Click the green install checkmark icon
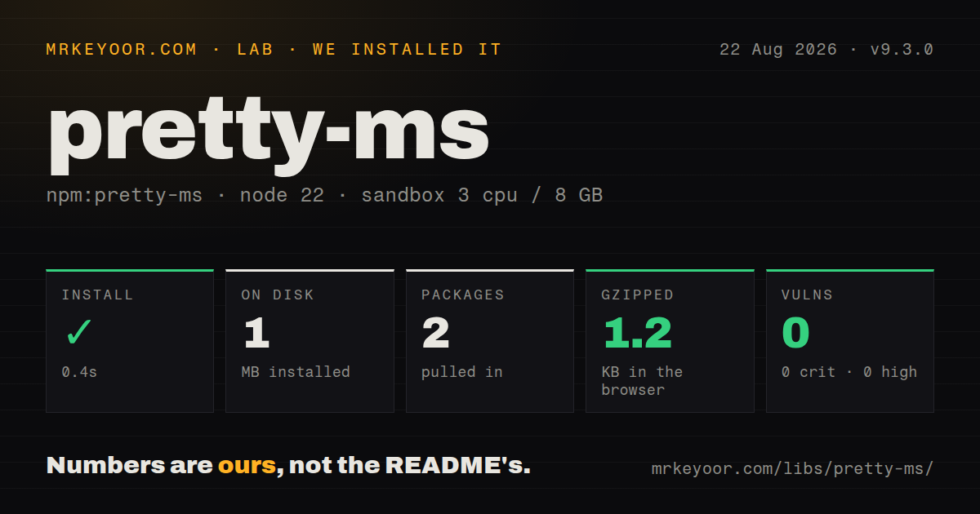Image resolution: width=980 pixels, height=514 pixels. pos(79,332)
